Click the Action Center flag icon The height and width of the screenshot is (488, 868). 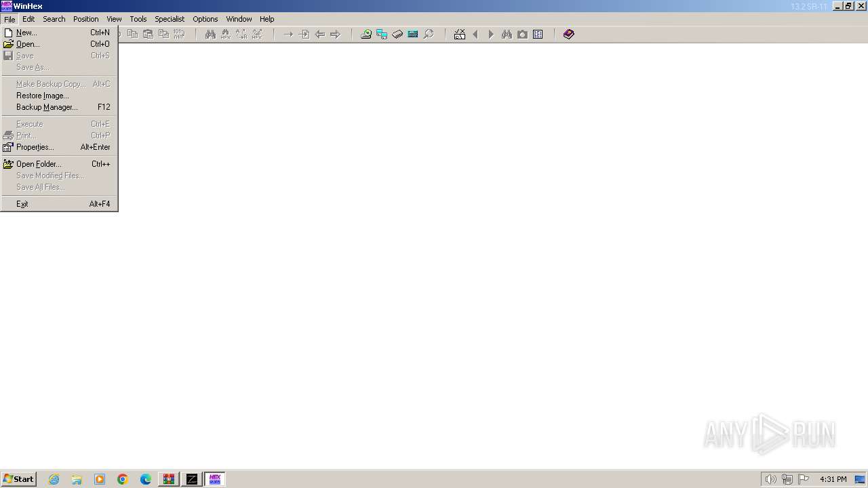click(x=804, y=479)
